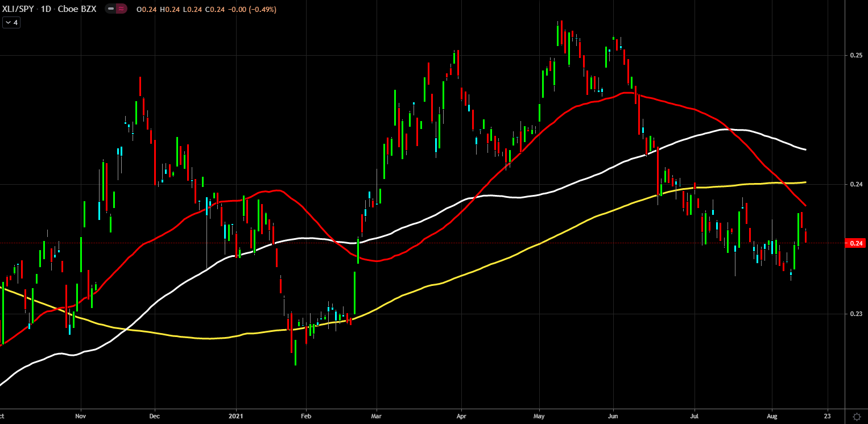The height and width of the screenshot is (424, 868).
Task: Click the Jul label on time axis
Action: 695,416
